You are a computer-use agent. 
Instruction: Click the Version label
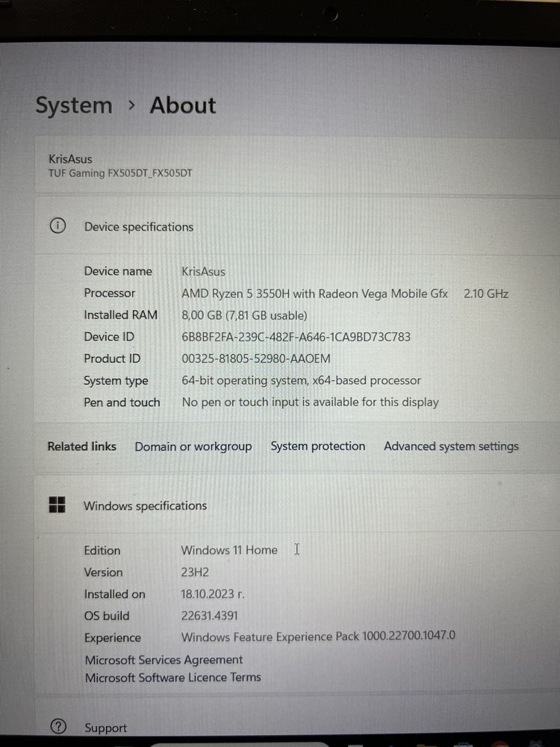103,572
